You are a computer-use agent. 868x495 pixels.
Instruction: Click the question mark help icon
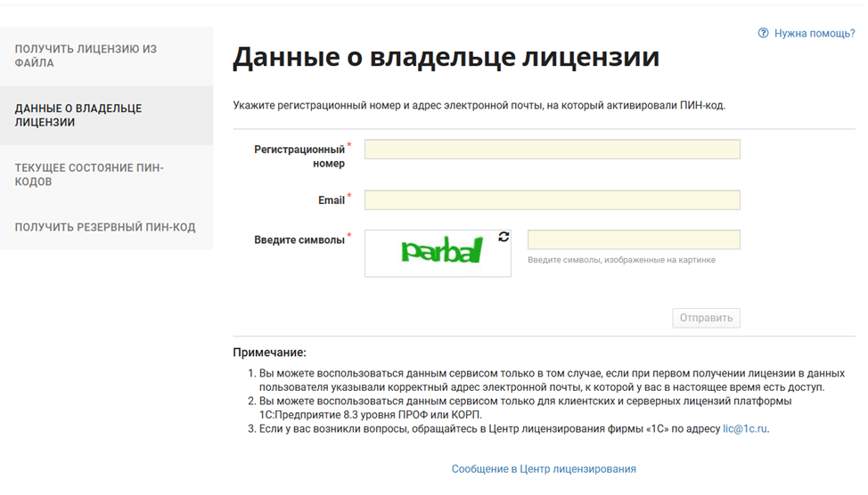763,33
